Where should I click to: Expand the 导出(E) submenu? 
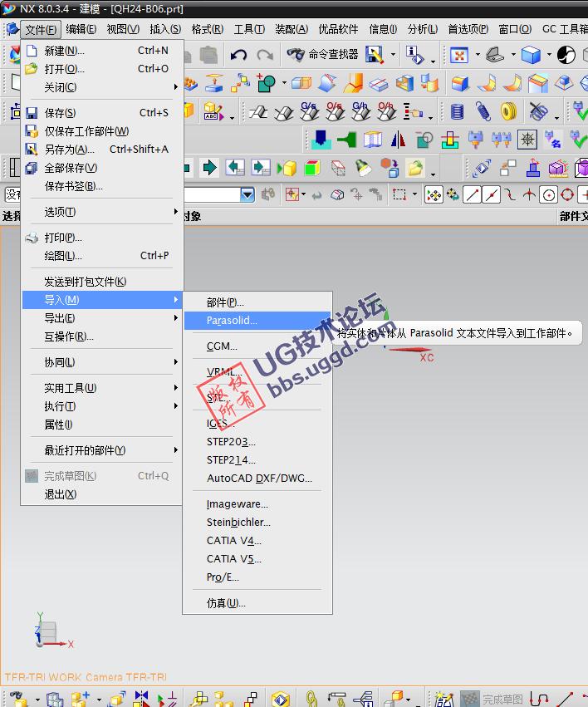click(x=101, y=318)
